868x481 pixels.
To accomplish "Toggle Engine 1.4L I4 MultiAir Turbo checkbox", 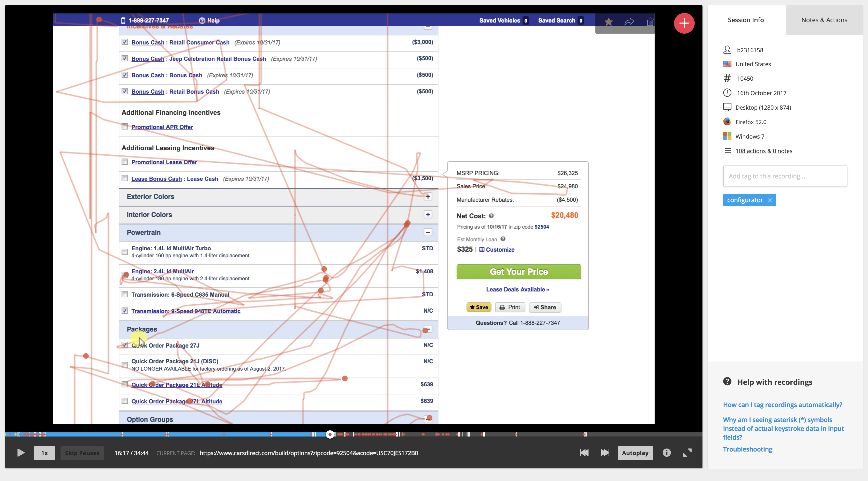I will pyautogui.click(x=125, y=252).
